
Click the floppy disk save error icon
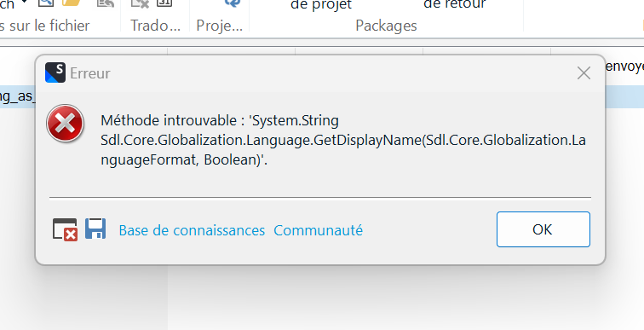pyautogui.click(x=95, y=229)
